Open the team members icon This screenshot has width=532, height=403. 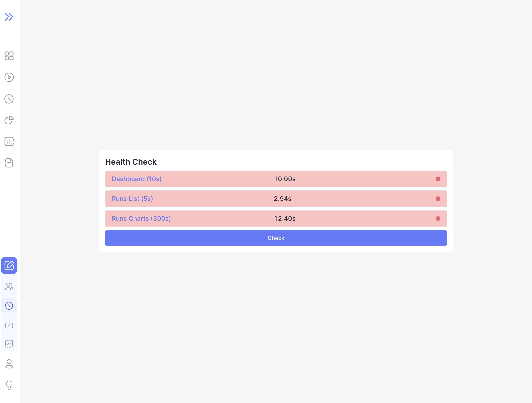[x=9, y=287]
